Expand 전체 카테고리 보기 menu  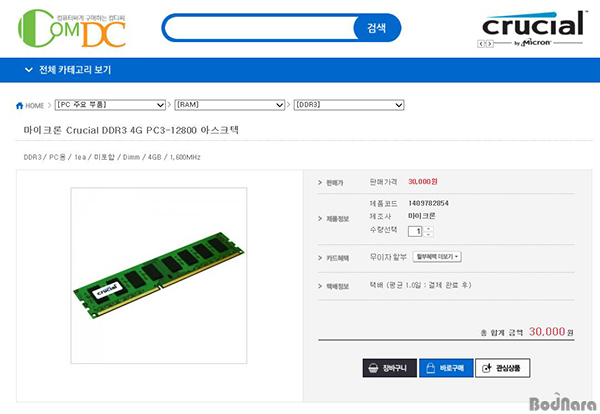[68, 70]
